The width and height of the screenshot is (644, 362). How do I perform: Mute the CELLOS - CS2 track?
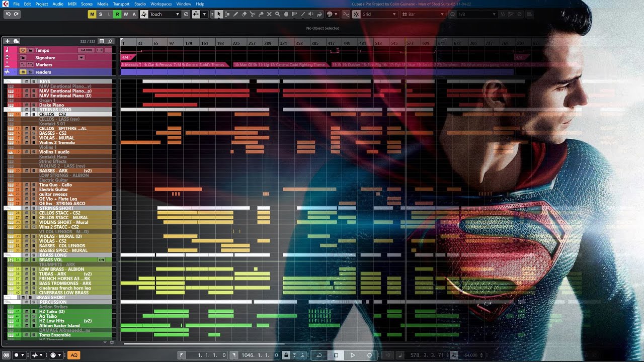(x=27, y=114)
